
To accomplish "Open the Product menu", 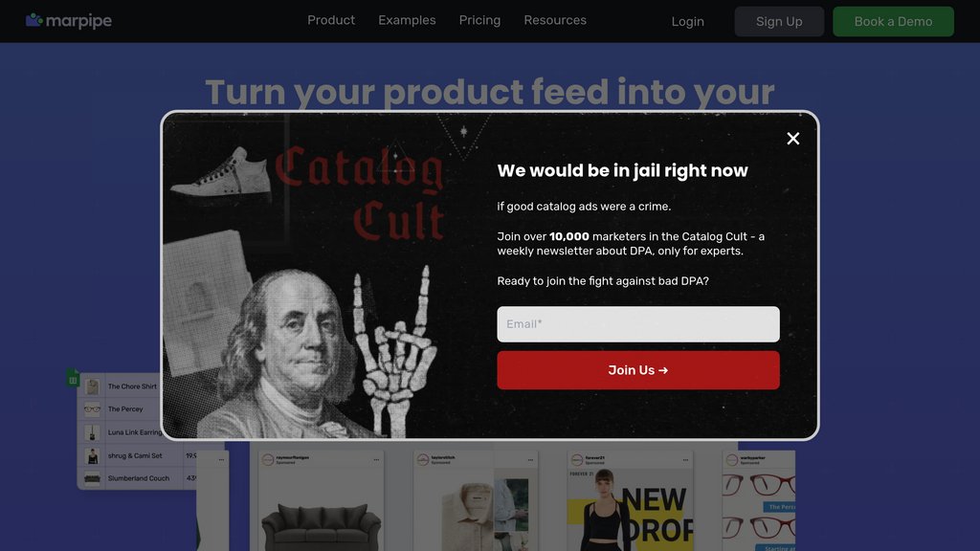I will coord(330,21).
